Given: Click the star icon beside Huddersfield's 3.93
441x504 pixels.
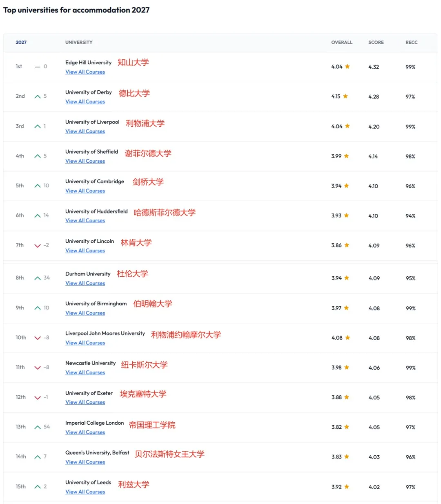Looking at the screenshot, I should point(347,215).
